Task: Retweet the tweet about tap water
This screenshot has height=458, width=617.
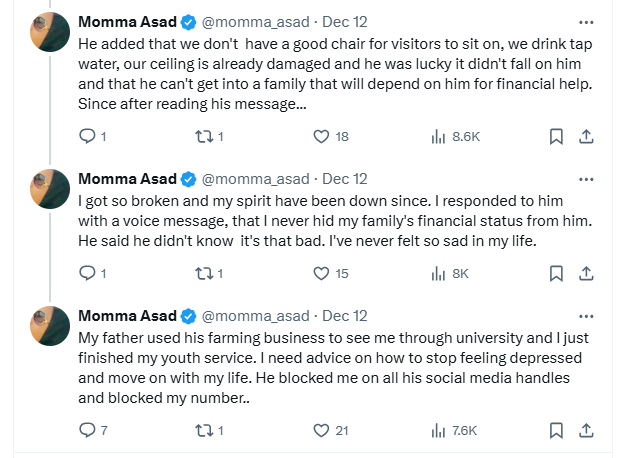Action: [205, 136]
